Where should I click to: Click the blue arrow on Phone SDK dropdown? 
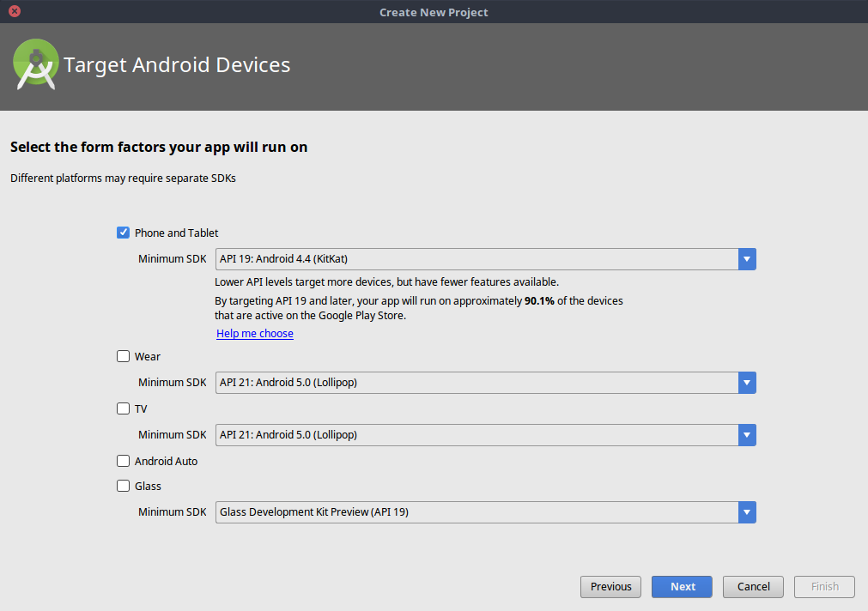click(x=746, y=258)
